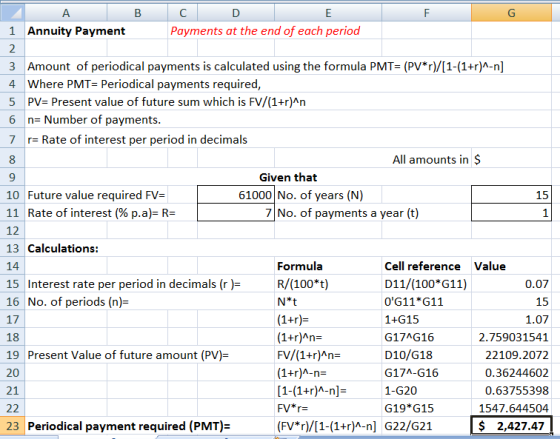Select column C header
Screen dimensions: 560x439
click(182, 13)
